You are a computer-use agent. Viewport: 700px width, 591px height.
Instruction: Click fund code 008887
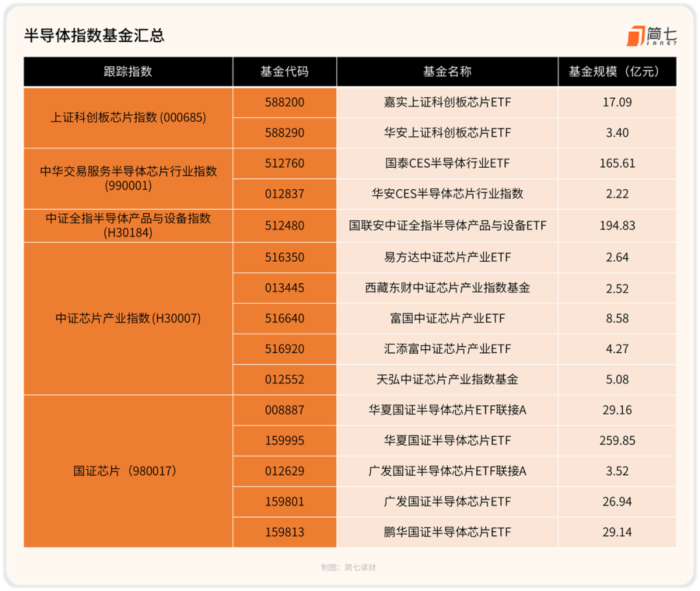click(x=285, y=410)
